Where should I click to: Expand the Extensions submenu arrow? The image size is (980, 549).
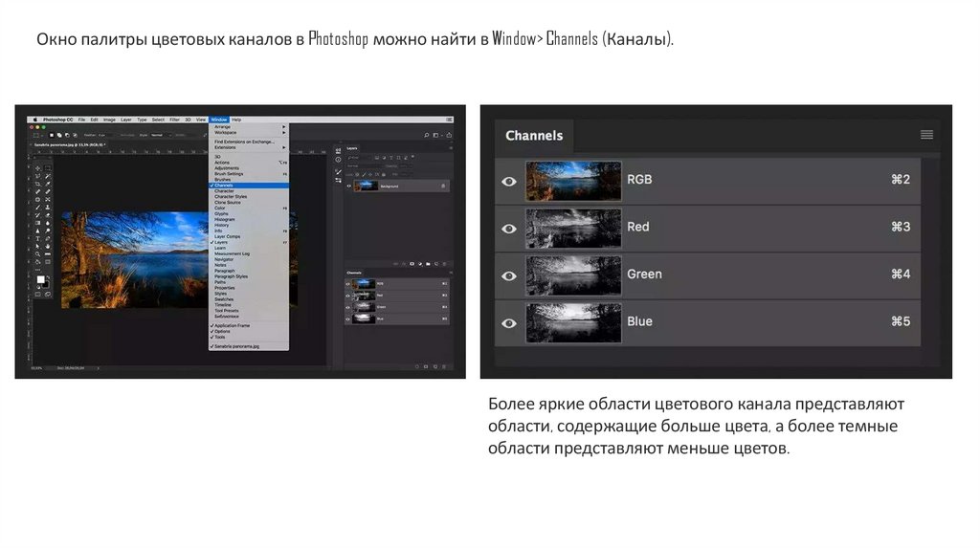pyautogui.click(x=283, y=147)
